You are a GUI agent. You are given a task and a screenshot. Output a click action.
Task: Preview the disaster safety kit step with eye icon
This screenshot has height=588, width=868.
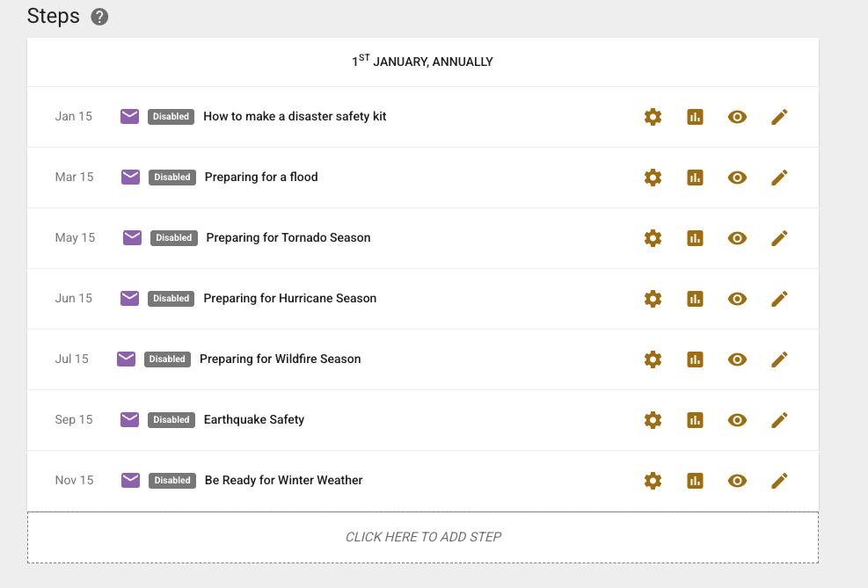pos(737,117)
